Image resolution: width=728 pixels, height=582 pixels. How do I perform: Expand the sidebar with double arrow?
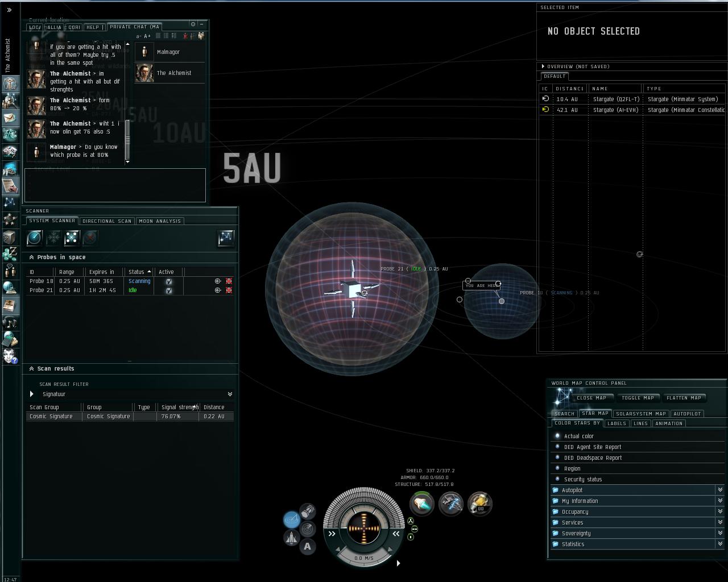click(x=9, y=10)
